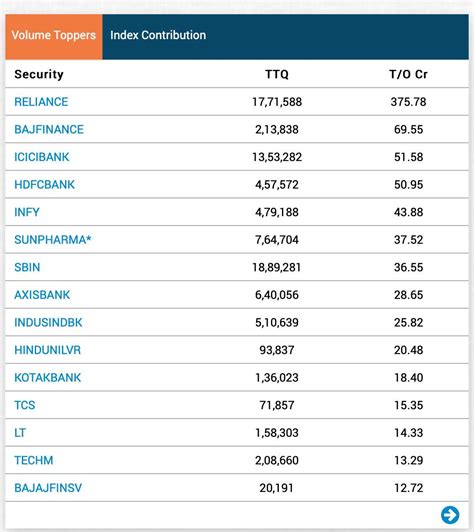Select the SUNPHARMA* link

pyautogui.click(x=53, y=240)
